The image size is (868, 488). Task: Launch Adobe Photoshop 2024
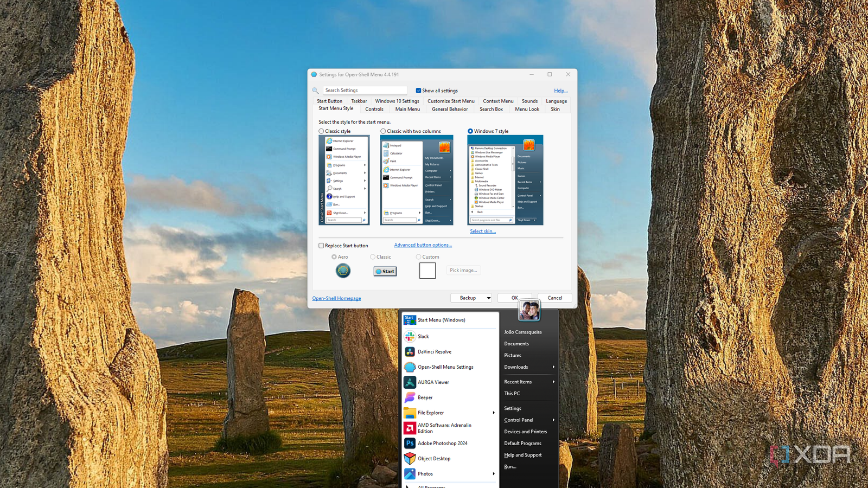pyautogui.click(x=443, y=443)
